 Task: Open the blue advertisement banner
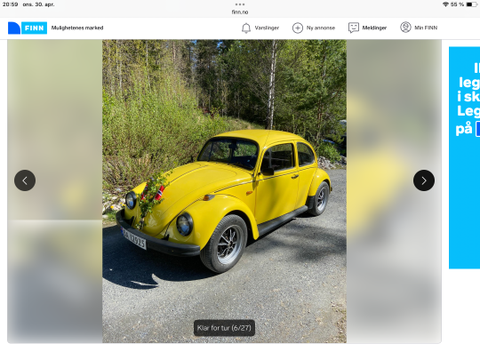pos(464,158)
